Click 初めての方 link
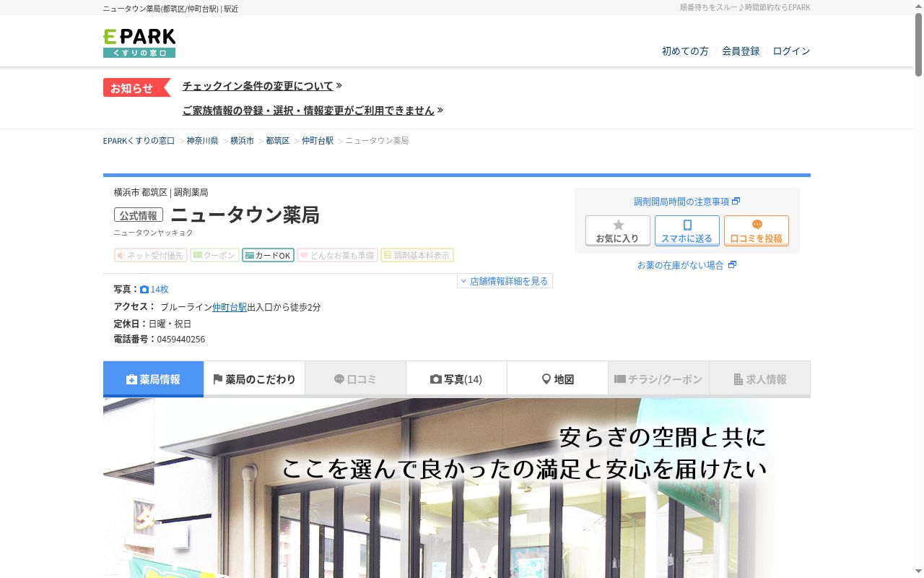 tap(685, 51)
